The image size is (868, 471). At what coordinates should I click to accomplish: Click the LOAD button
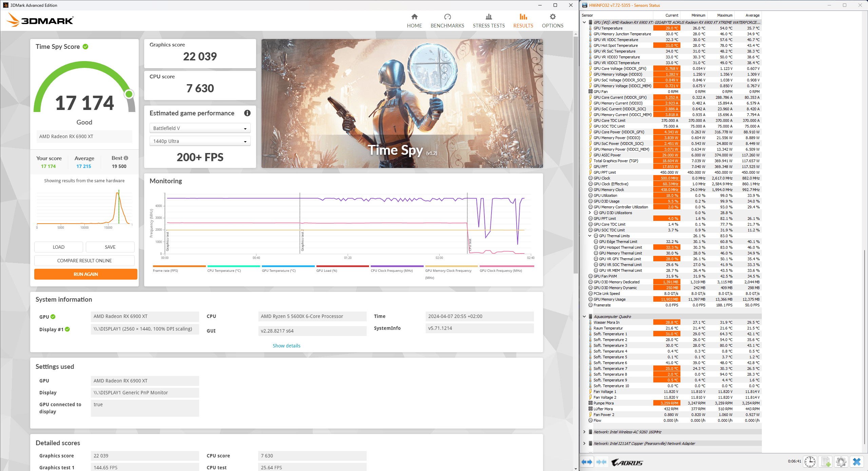pos(59,247)
